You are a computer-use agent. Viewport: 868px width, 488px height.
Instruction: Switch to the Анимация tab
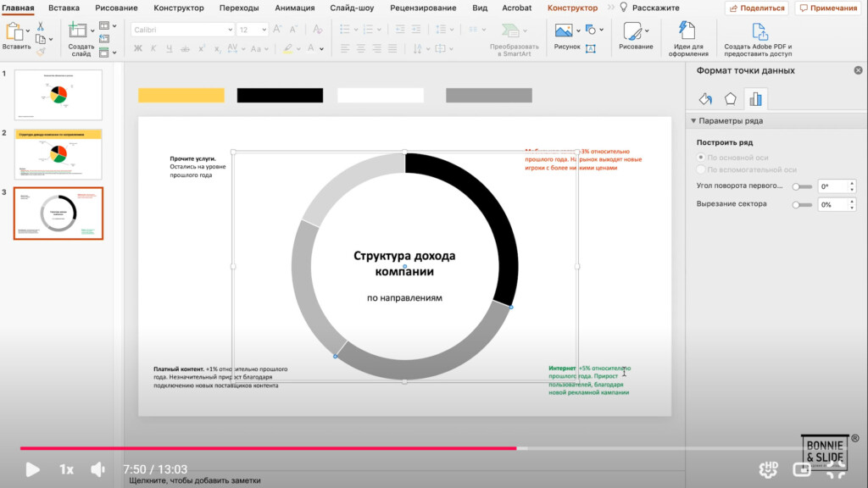point(294,8)
